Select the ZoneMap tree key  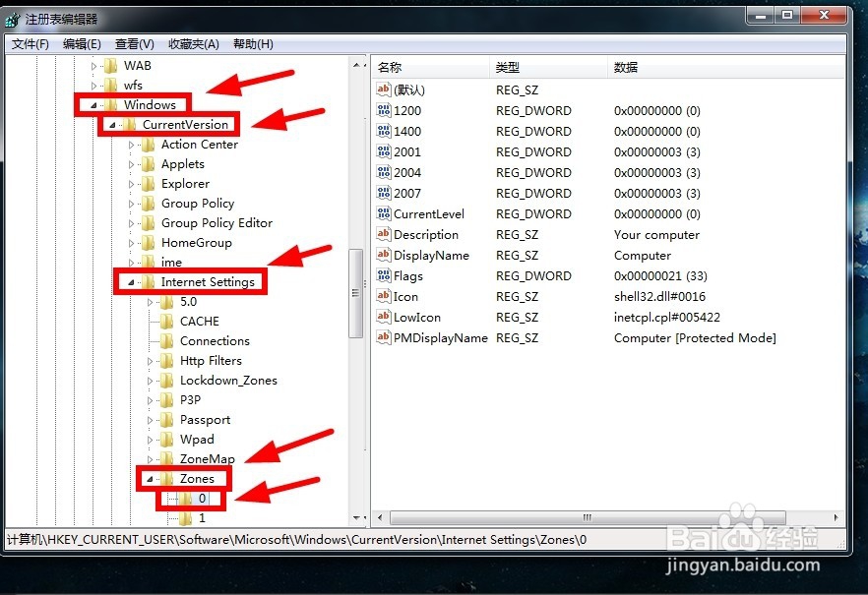tap(207, 459)
